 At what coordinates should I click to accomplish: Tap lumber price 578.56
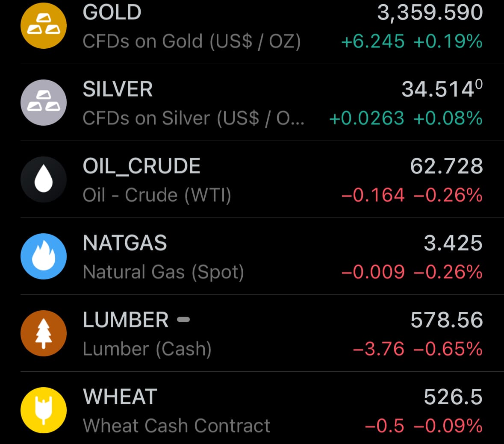click(x=447, y=320)
